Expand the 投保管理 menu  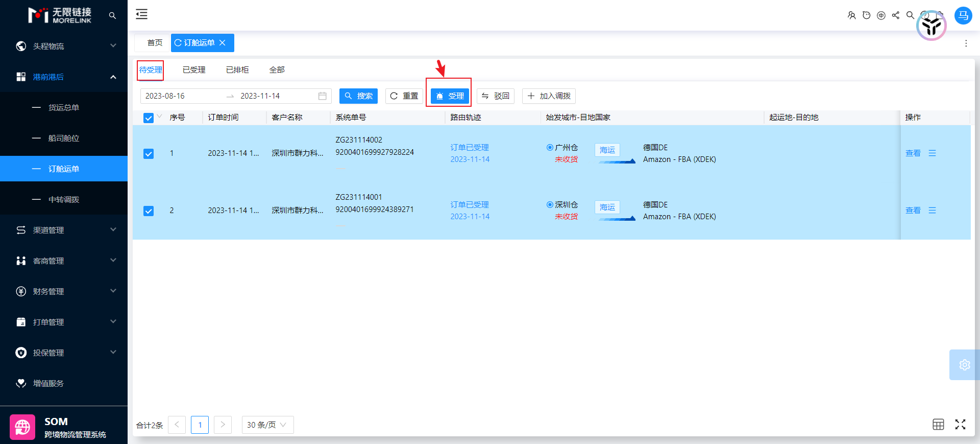pos(64,353)
